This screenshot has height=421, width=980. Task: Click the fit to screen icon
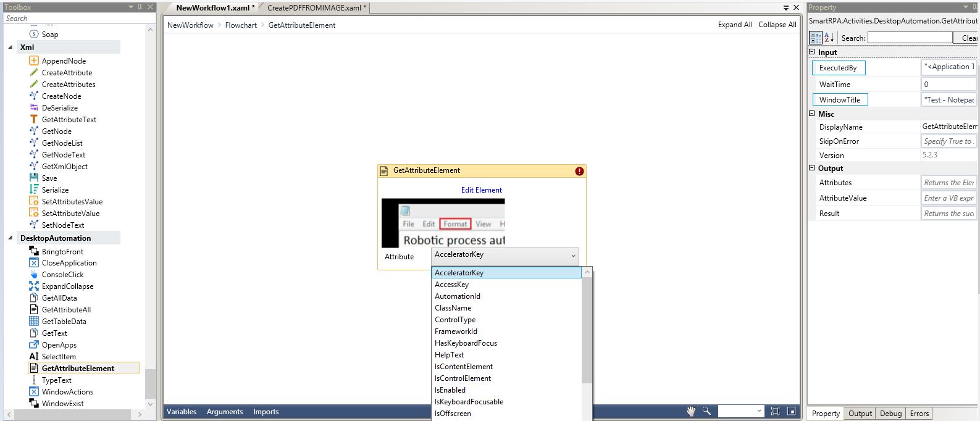pos(775,411)
